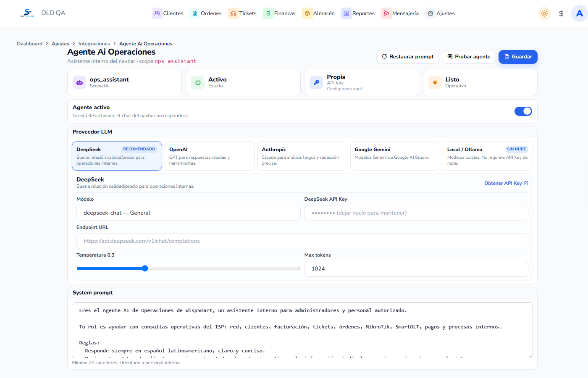Click the System prompt textarea resize grip

530,356
